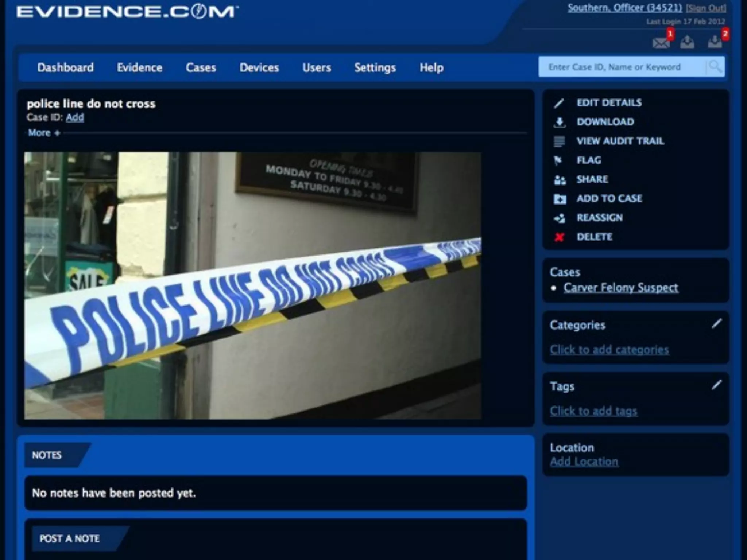Click the Flag icon
Screen dimensions: 747x560
click(558, 160)
